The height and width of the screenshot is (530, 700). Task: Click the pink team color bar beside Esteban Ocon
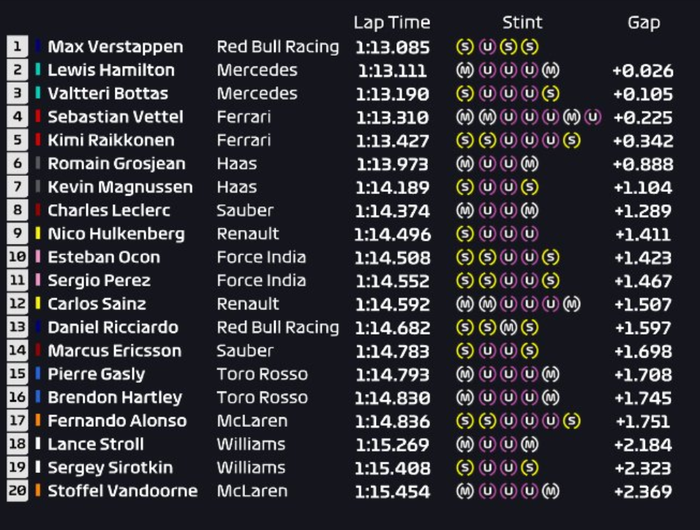point(38,257)
